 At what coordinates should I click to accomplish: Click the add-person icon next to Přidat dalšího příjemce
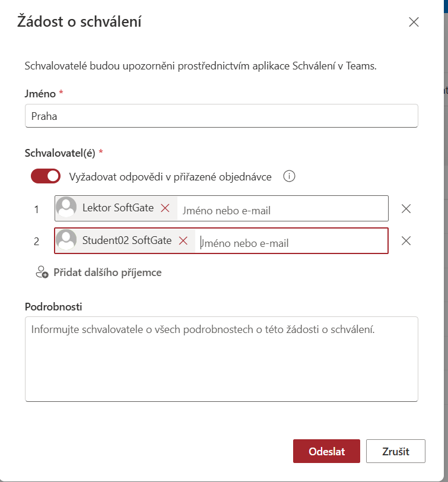[x=42, y=272]
